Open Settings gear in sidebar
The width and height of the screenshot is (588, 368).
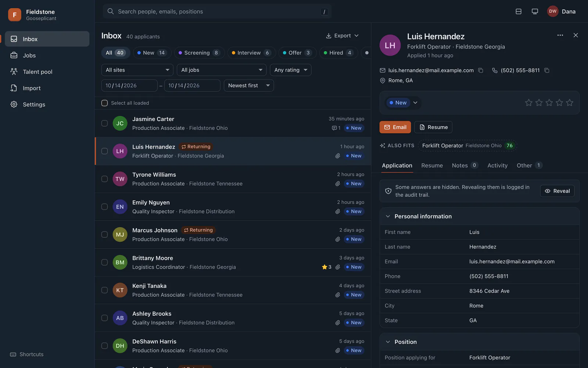pos(14,104)
